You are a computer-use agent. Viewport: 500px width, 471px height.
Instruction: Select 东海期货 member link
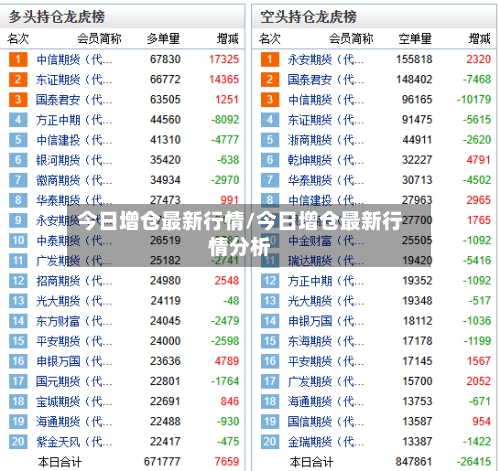point(326,341)
